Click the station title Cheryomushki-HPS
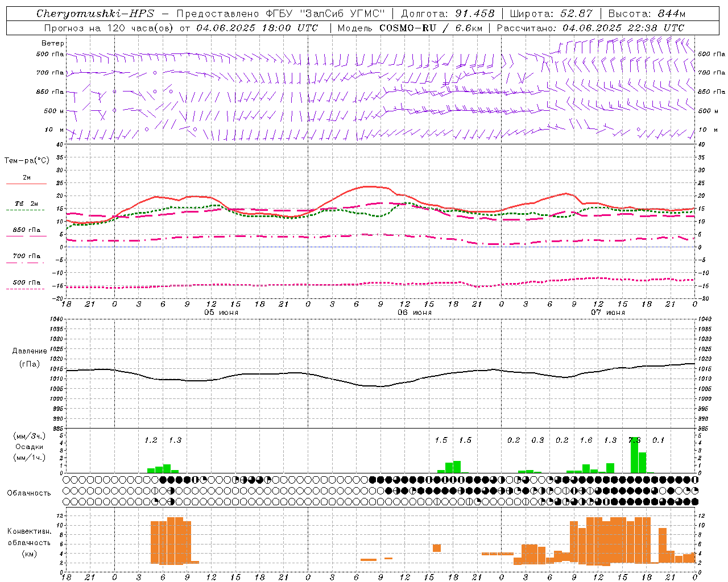This screenshot has height=582, width=728. (95, 14)
